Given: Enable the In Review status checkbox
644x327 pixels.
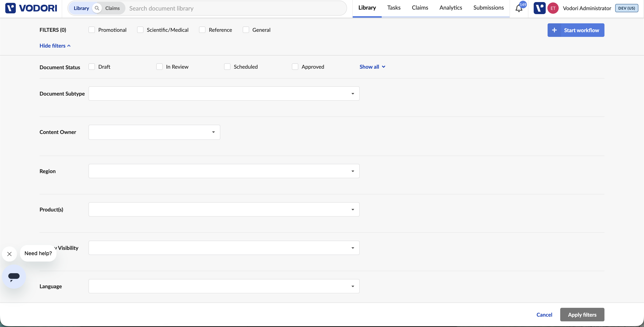Looking at the screenshot, I should coord(159,67).
